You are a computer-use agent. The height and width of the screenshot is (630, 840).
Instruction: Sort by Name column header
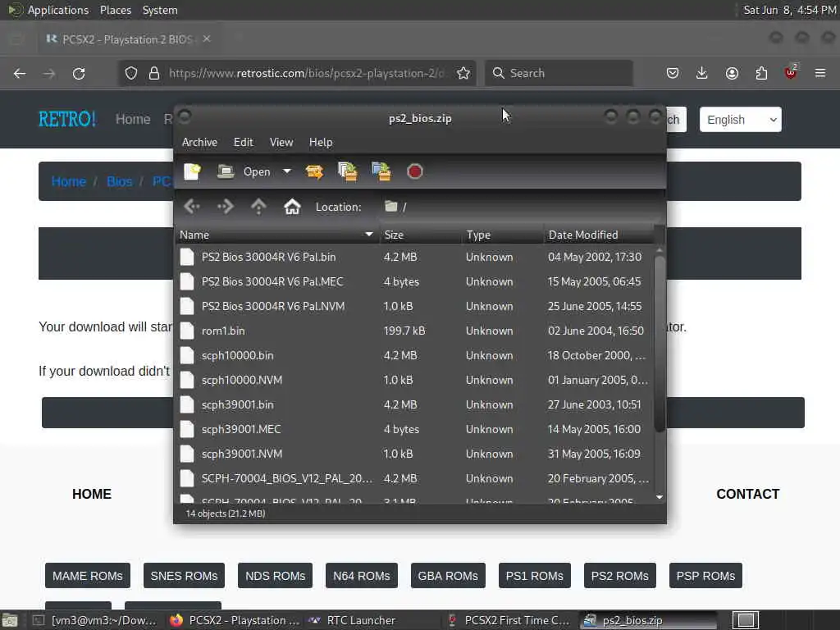tap(277, 235)
